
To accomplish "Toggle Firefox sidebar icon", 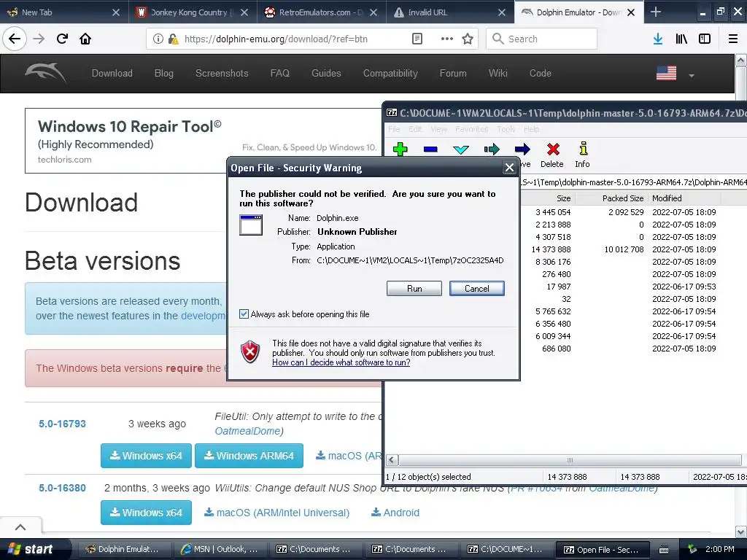I will (x=705, y=39).
